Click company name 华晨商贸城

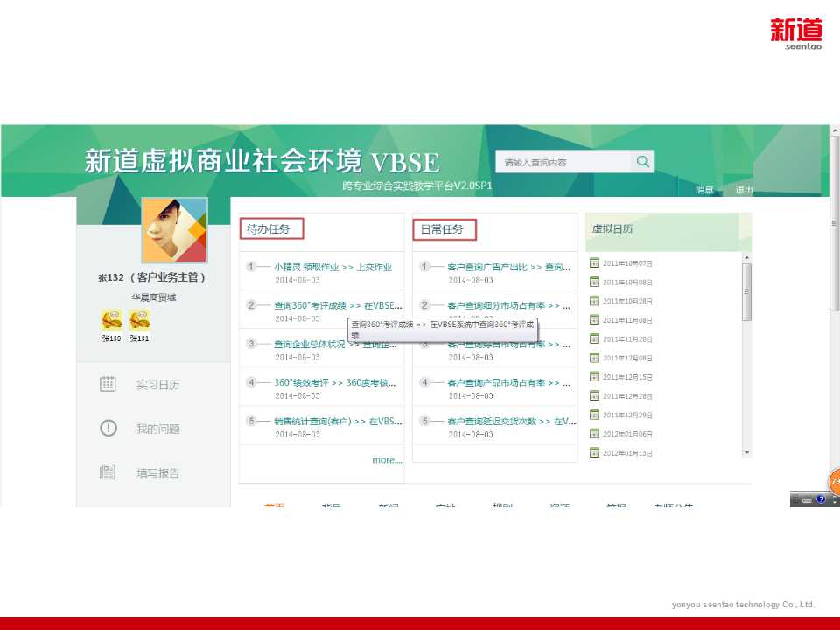click(154, 297)
